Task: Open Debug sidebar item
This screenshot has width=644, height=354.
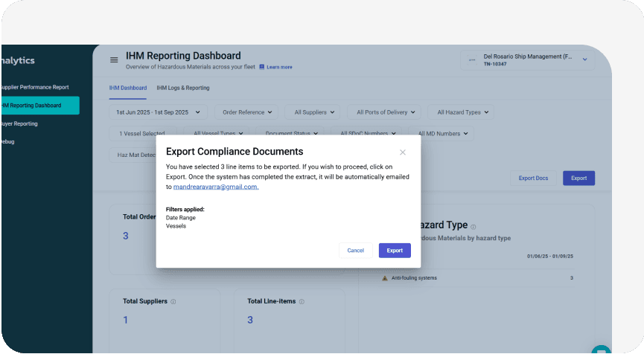Action: pyautogui.click(x=7, y=141)
